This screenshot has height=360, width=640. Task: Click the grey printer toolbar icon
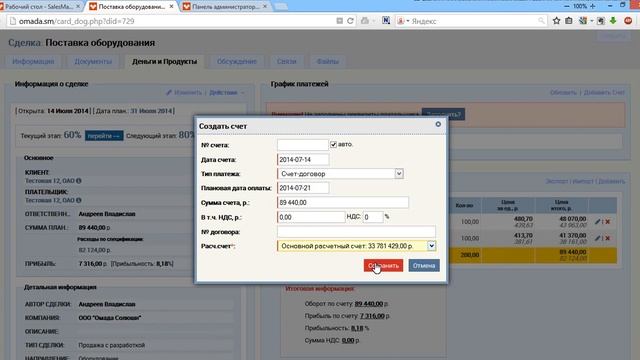click(x=365, y=21)
